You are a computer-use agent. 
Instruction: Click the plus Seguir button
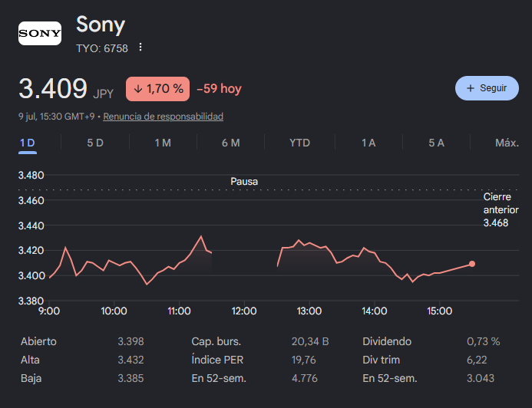click(487, 88)
